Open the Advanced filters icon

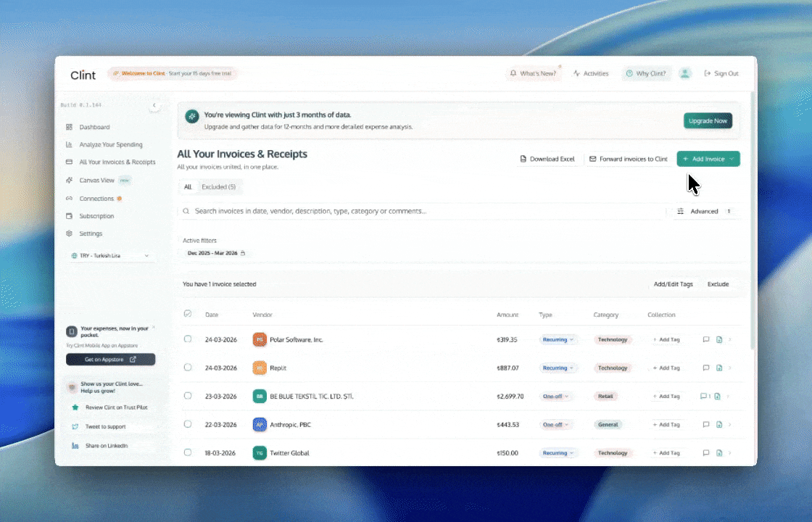pos(682,211)
